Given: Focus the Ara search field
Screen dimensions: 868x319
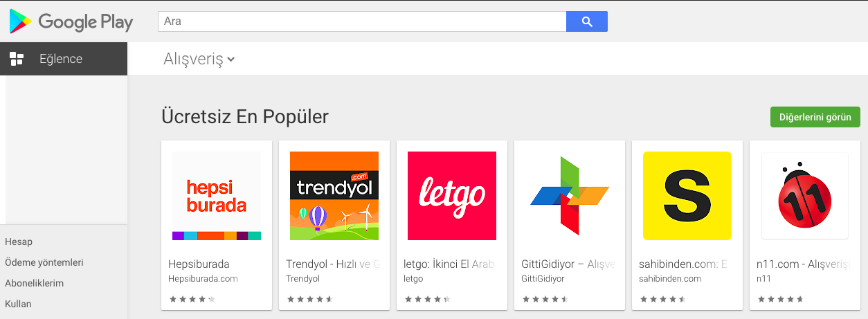Looking at the screenshot, I should tap(362, 21).
